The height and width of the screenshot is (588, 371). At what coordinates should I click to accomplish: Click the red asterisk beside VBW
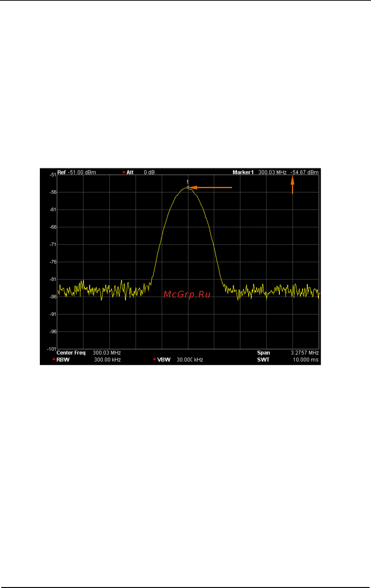155,360
